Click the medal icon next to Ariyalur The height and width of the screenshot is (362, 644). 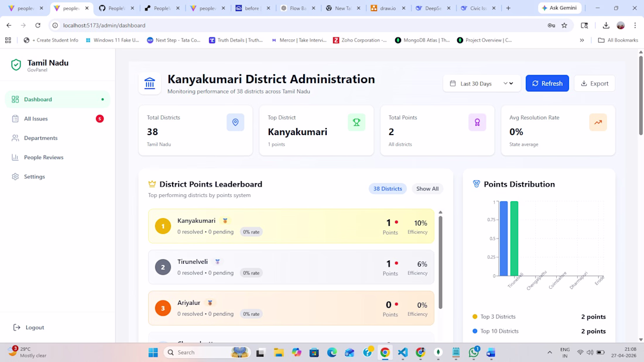click(x=210, y=303)
